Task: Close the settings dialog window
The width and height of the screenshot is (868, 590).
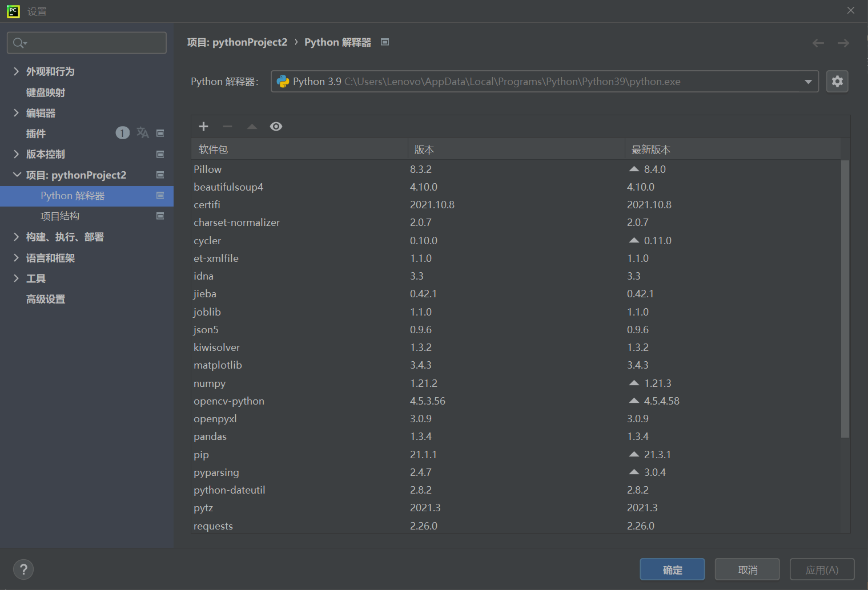Action: coord(851,10)
